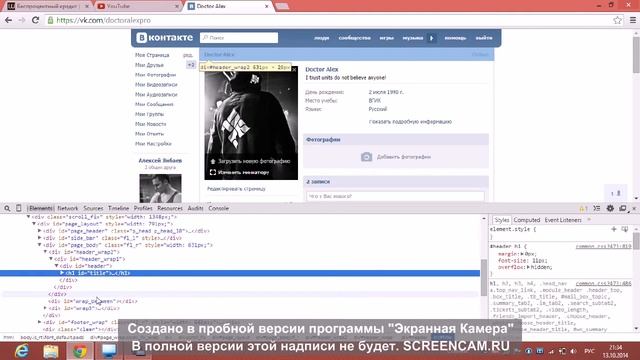Screen dimensions: 640x360
Task: Click Редактировать страницу link under avatar
Action: (236, 189)
